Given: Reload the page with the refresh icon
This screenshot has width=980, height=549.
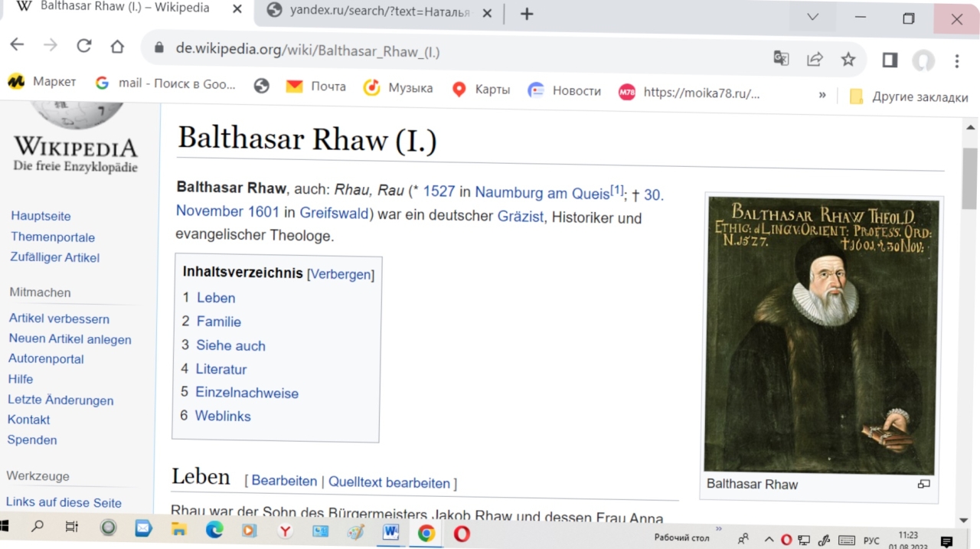Looking at the screenshot, I should (84, 46).
